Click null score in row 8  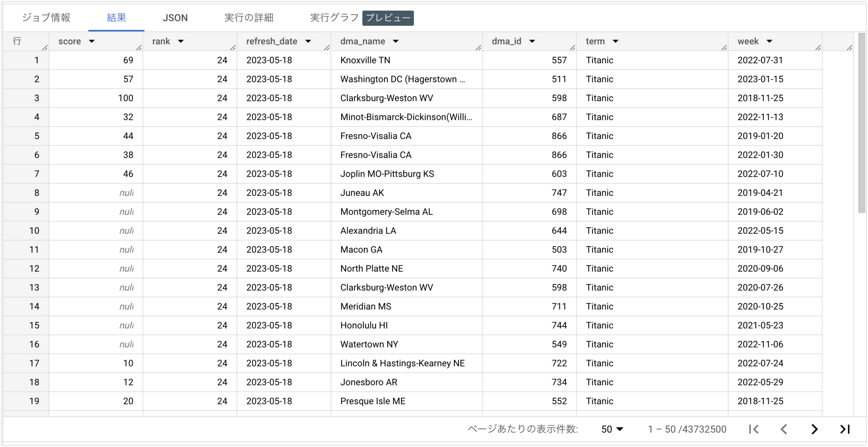click(x=96, y=193)
